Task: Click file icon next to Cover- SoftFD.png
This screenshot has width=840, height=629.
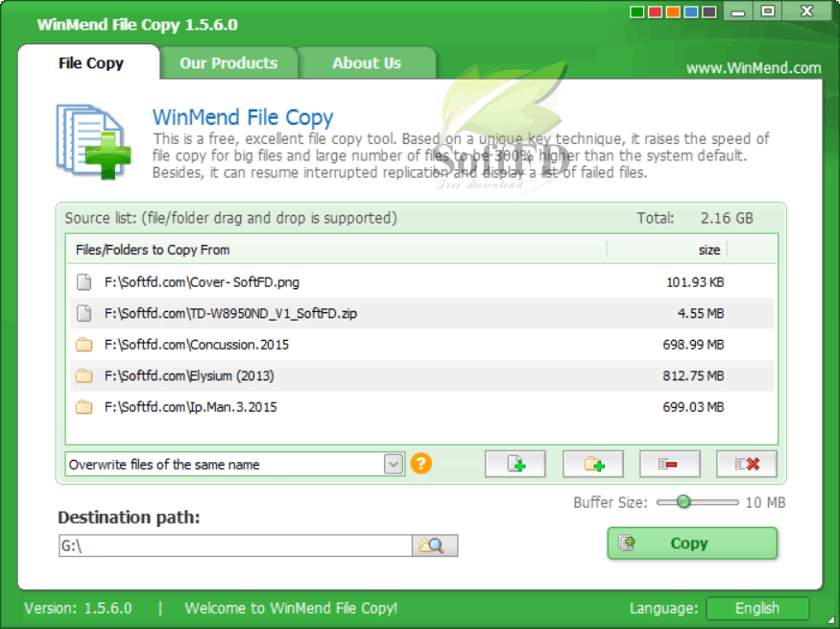Action: point(84,281)
